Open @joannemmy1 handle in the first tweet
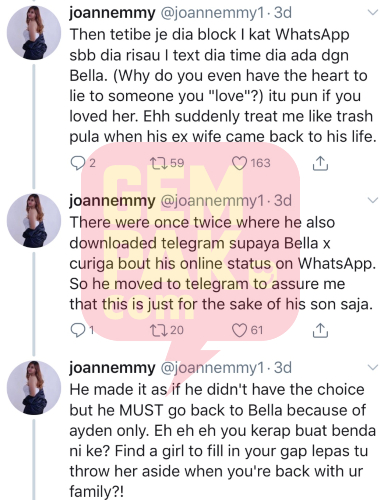 pyautogui.click(x=212, y=13)
